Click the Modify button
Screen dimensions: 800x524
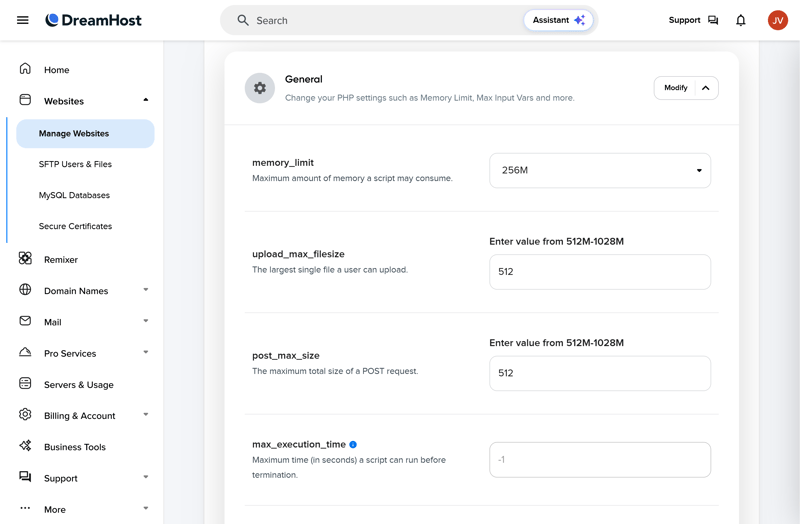[676, 88]
